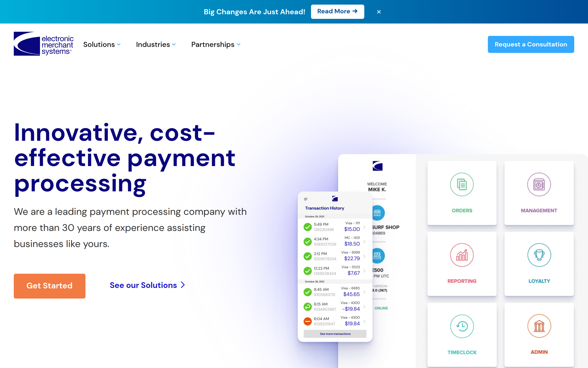
Task: Click the Electronic Merchant Systems logo
Action: [43, 44]
